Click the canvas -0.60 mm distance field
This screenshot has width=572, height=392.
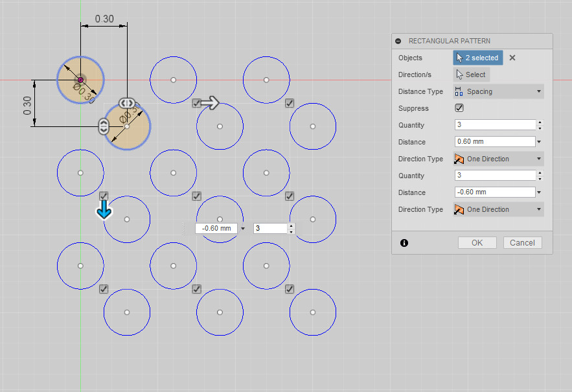[x=216, y=229]
